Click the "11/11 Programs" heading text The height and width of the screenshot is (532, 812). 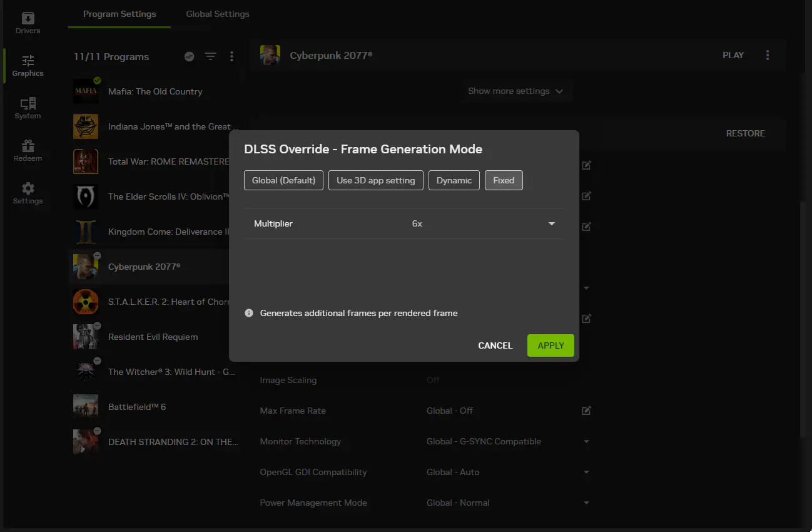[x=111, y=56]
